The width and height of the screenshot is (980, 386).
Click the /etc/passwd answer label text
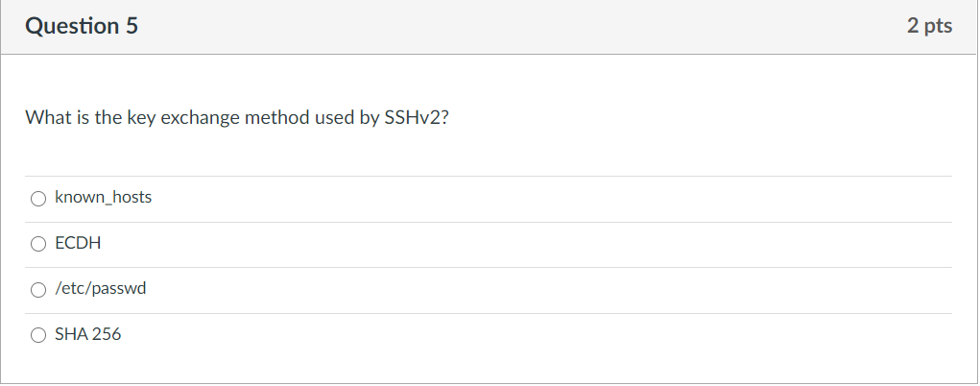point(101,288)
